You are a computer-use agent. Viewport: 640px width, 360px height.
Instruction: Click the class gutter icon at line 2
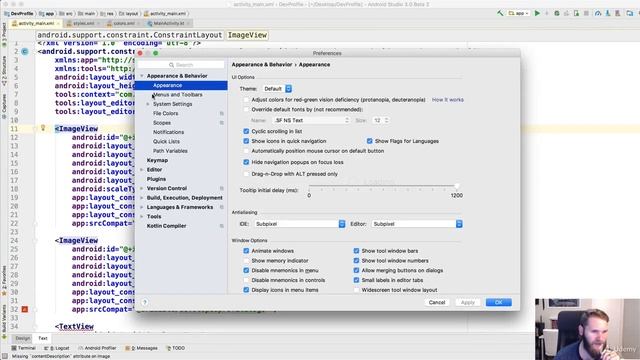(25, 51)
